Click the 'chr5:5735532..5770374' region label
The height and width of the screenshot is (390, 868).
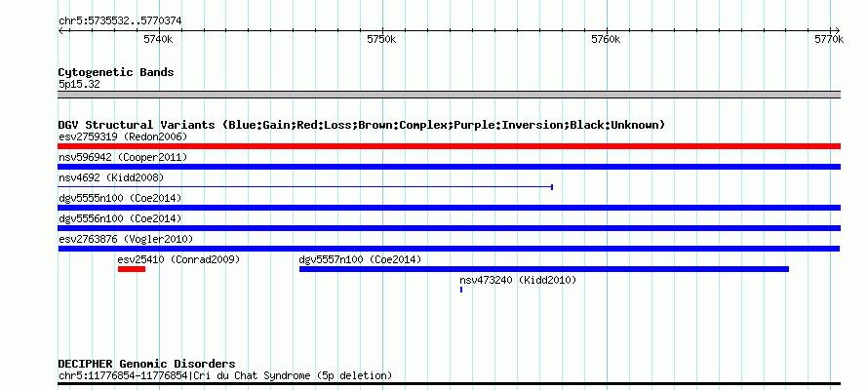pyautogui.click(x=120, y=21)
